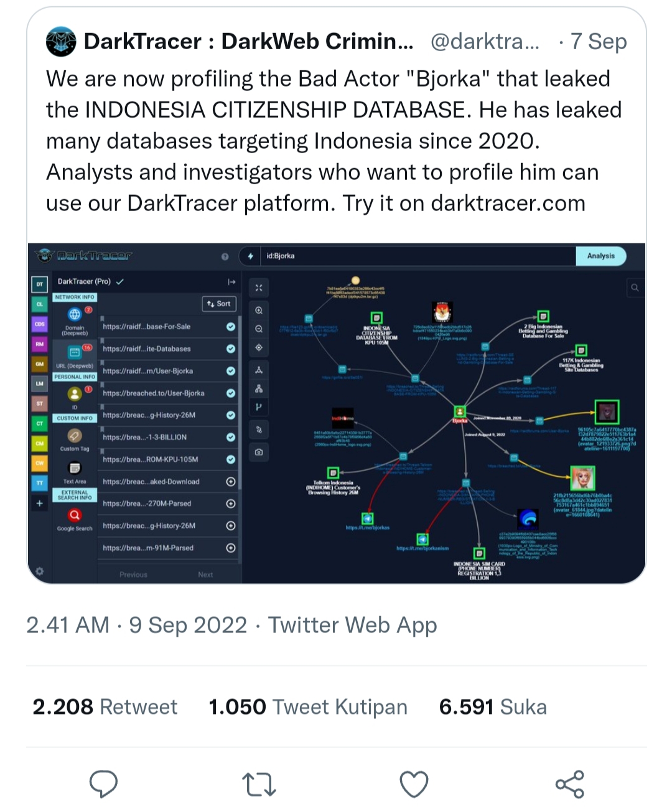Screen dimensions: 672x811
Task: Click the fit-to-screen collapse arrows icon
Action: tap(259, 288)
